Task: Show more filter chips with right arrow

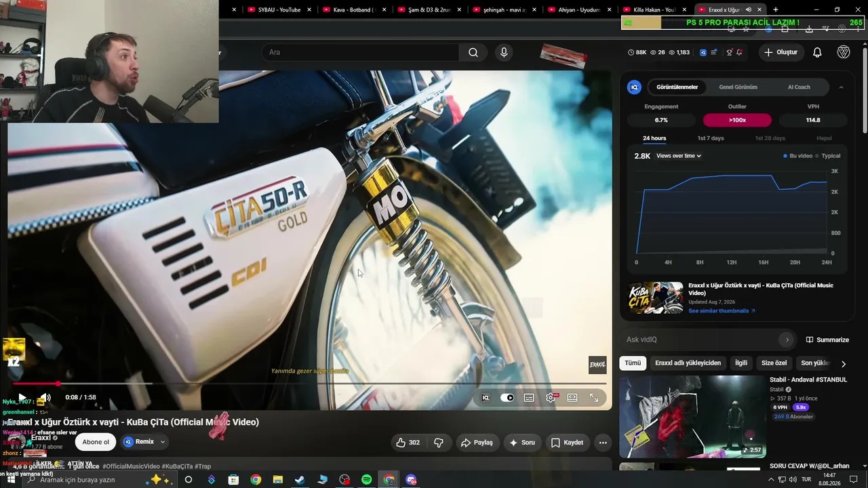Action: (844, 363)
